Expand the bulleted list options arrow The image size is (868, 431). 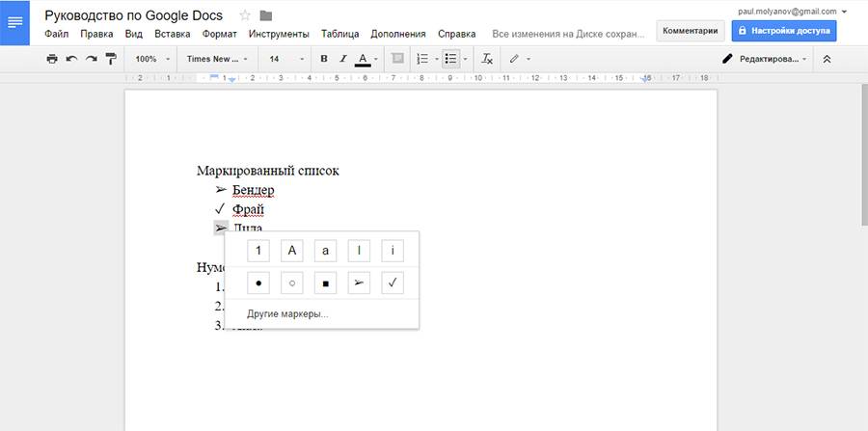(465, 59)
